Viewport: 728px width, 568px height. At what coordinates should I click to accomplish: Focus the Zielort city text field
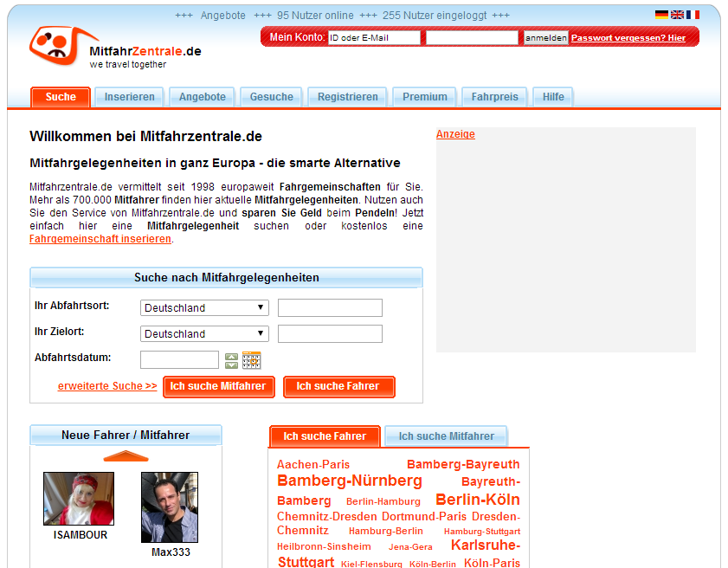pos(330,334)
